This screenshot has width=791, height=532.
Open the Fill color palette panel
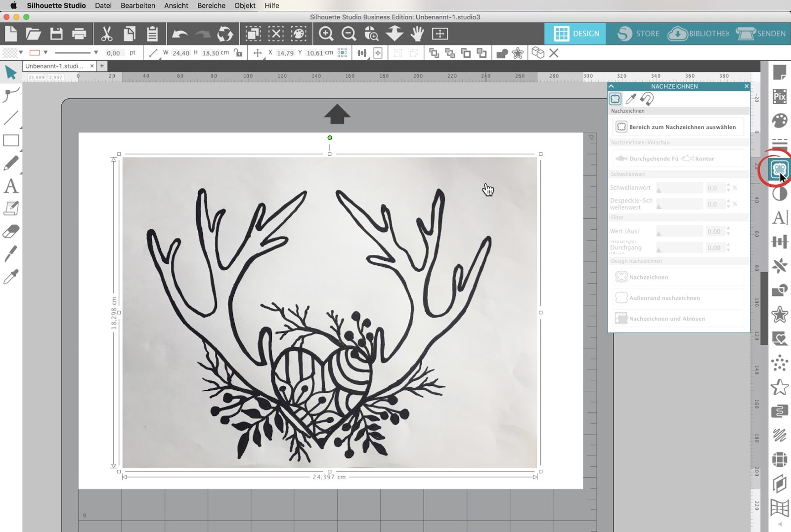tap(780, 121)
